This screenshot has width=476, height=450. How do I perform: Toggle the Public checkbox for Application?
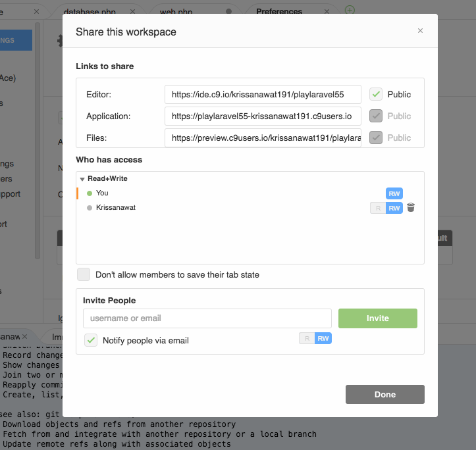pyautogui.click(x=376, y=116)
